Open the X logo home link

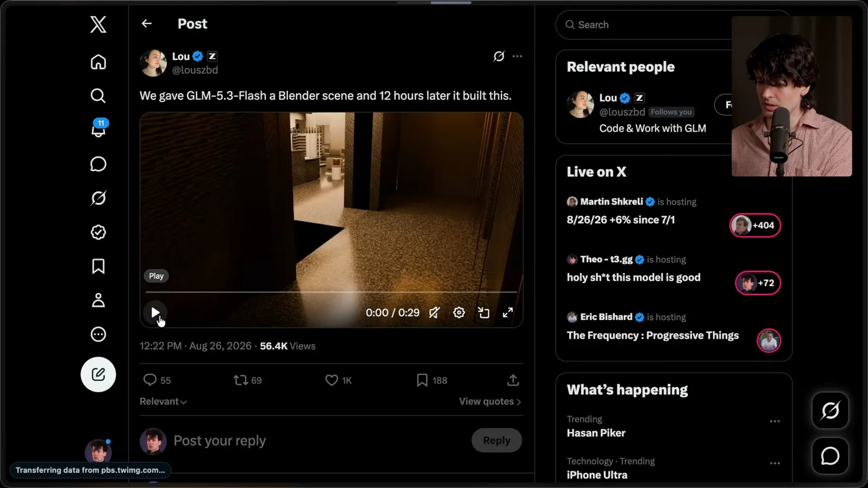(x=98, y=24)
